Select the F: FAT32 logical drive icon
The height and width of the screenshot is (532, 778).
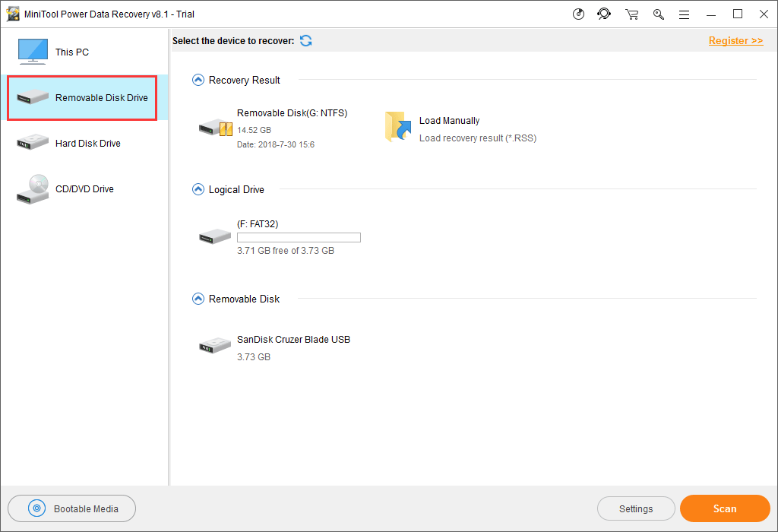tap(215, 237)
